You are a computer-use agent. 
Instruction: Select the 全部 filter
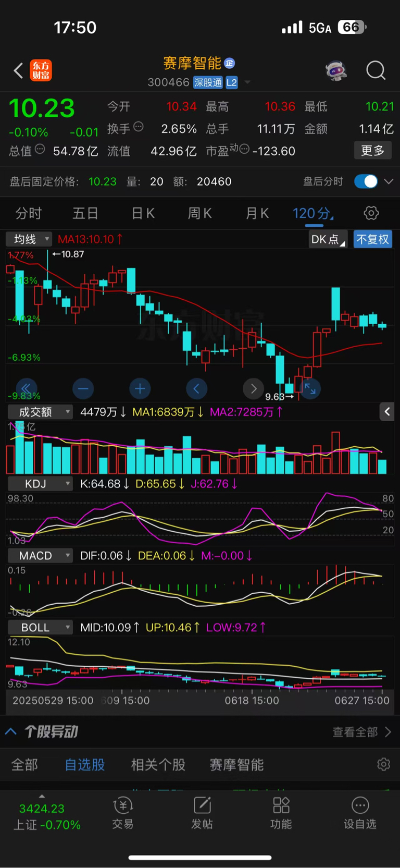[24, 765]
